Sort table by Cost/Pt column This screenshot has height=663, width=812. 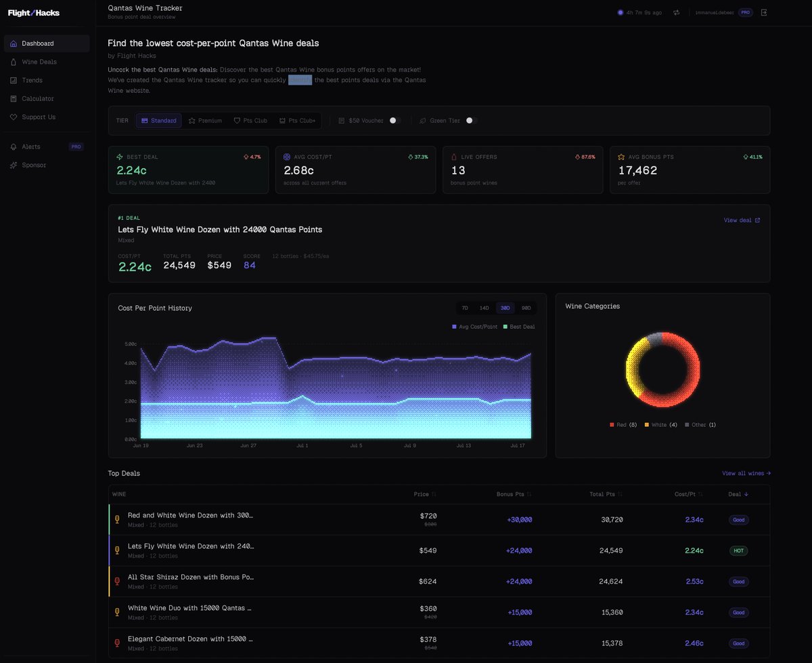[689, 494]
